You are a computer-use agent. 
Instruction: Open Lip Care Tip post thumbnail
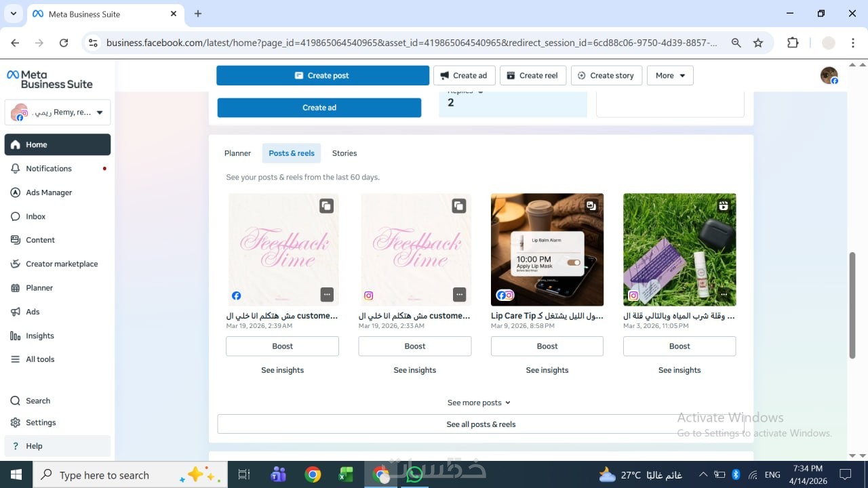[547, 250]
